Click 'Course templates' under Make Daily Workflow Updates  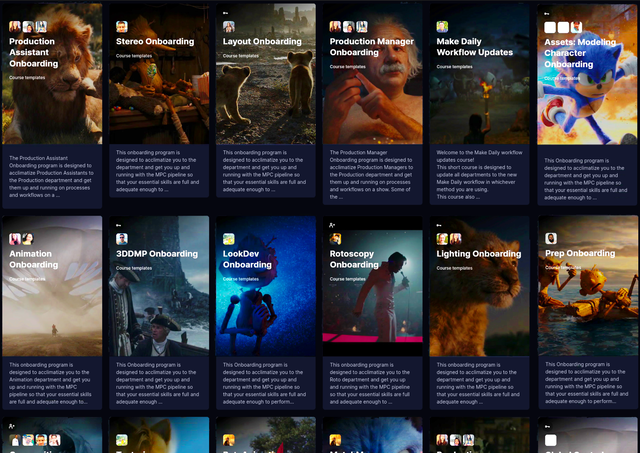[x=454, y=67]
